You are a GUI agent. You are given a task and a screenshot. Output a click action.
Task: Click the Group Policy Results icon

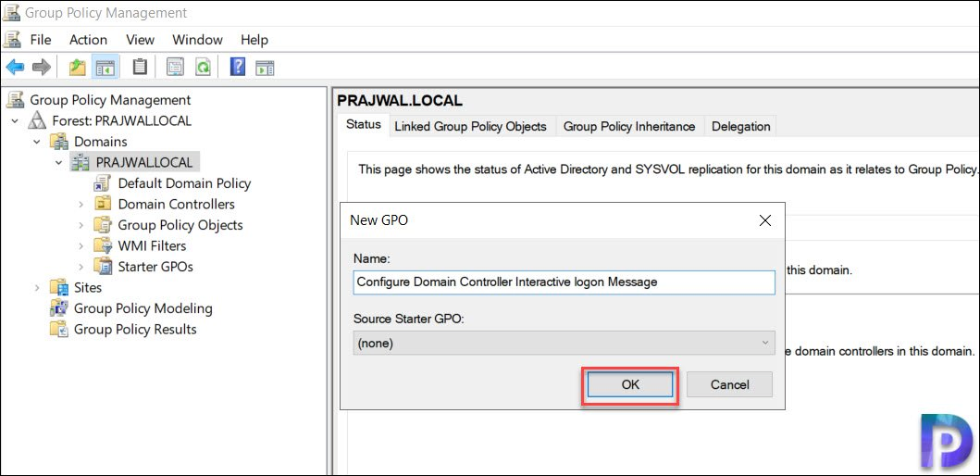click(x=59, y=329)
